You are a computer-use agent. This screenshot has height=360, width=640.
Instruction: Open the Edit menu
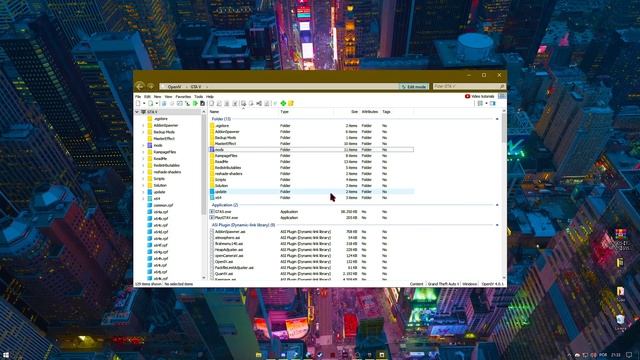147,97
